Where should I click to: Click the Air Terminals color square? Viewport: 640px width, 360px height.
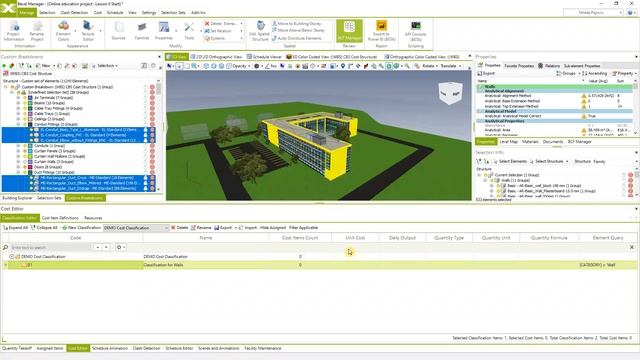(x=30, y=98)
